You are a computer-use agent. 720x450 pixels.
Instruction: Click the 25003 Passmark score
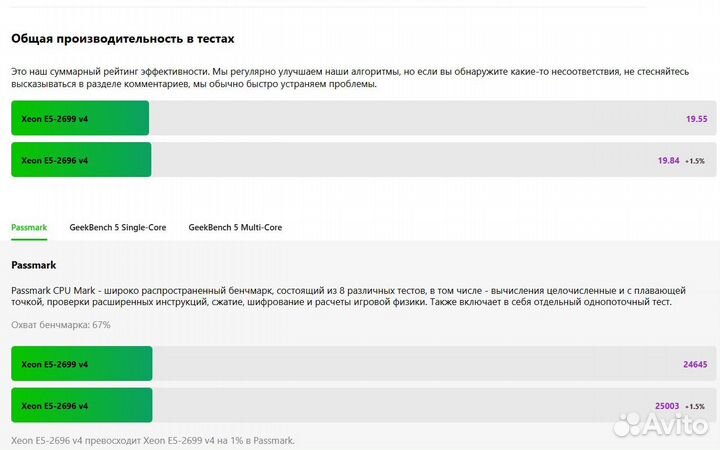[666, 406]
